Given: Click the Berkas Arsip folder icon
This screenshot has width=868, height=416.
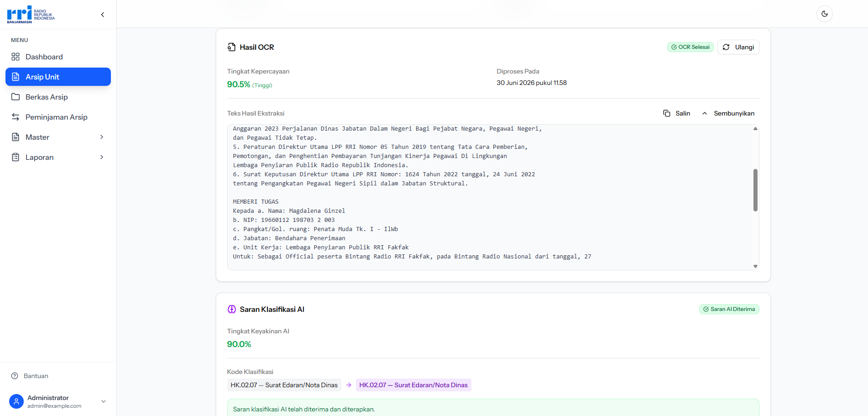Looking at the screenshot, I should (16, 97).
